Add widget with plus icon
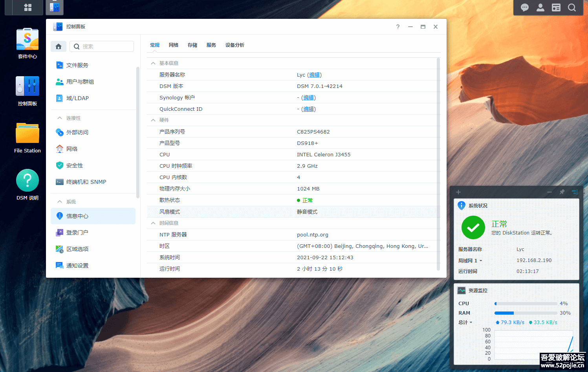588x372 pixels. [458, 192]
